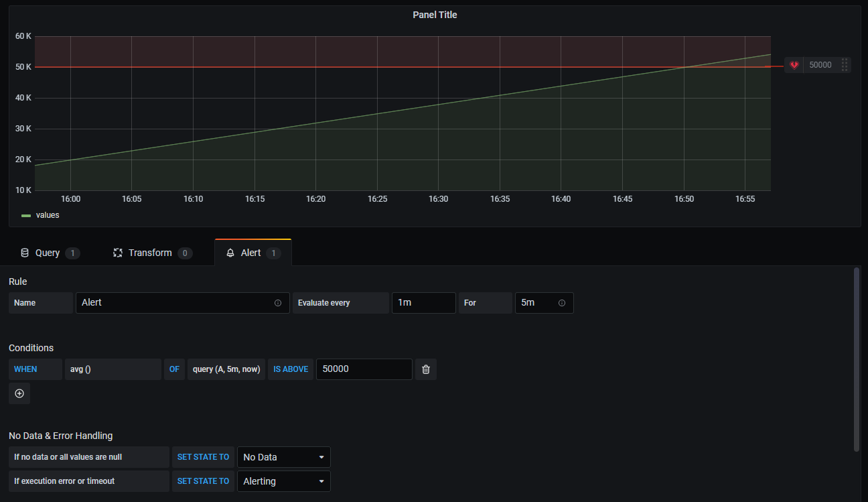Change the avg () reducer function

coord(113,369)
